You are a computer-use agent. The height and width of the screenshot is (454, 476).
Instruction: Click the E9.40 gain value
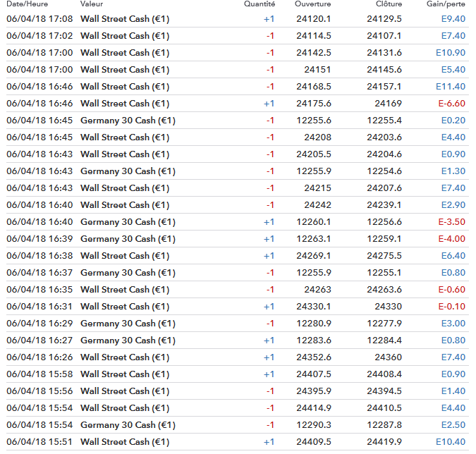[x=453, y=19]
